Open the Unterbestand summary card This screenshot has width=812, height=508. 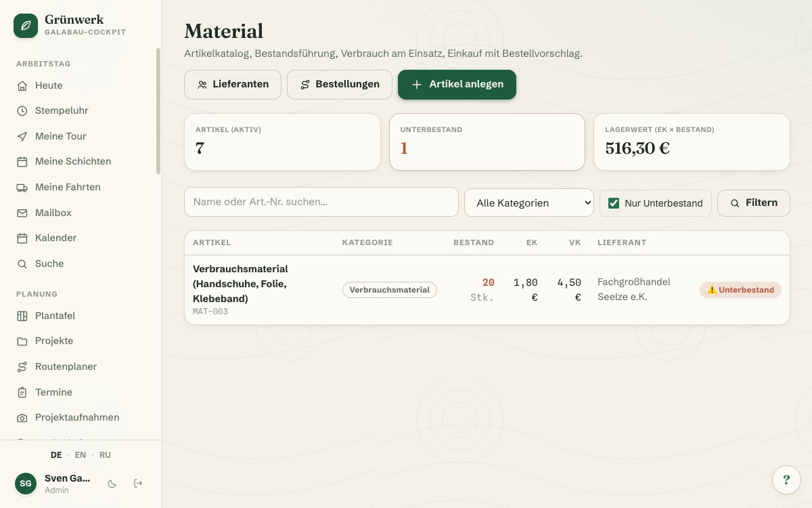tap(487, 142)
